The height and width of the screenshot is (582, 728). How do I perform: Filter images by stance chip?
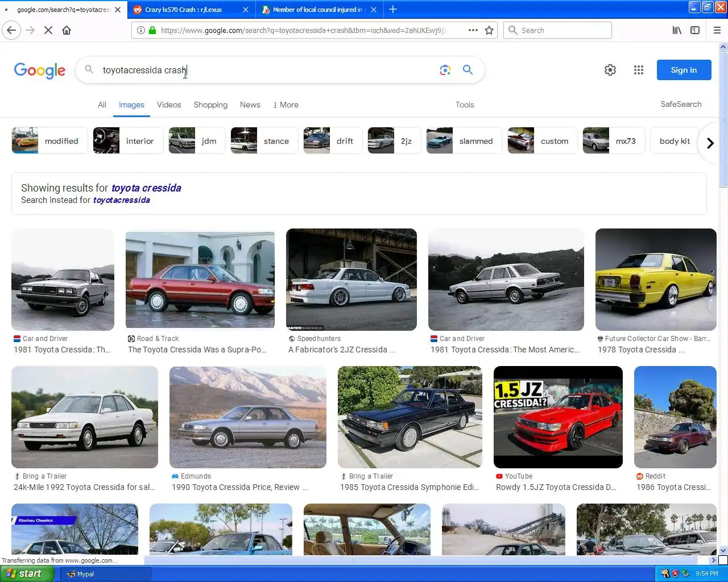coord(264,141)
